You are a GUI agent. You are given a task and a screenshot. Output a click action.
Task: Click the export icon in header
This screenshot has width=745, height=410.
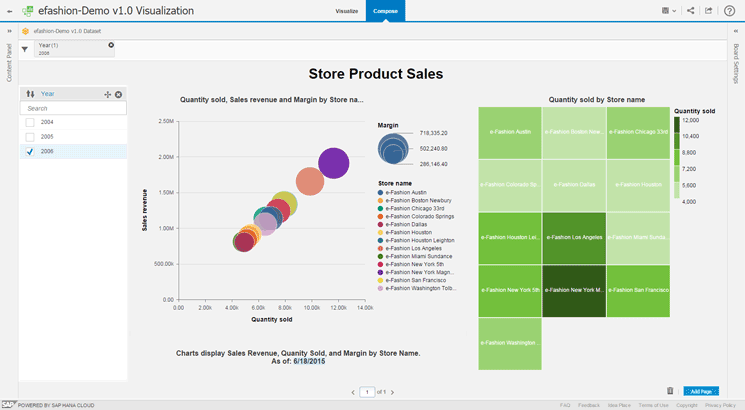(709, 11)
